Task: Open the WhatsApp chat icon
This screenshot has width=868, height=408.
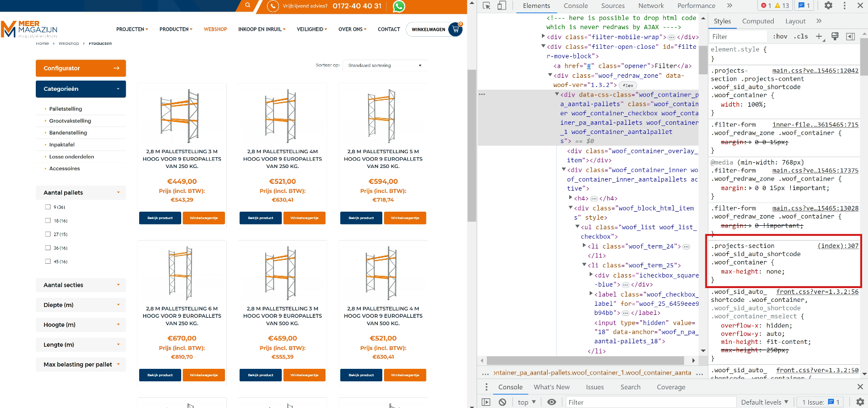Action: [x=399, y=6]
